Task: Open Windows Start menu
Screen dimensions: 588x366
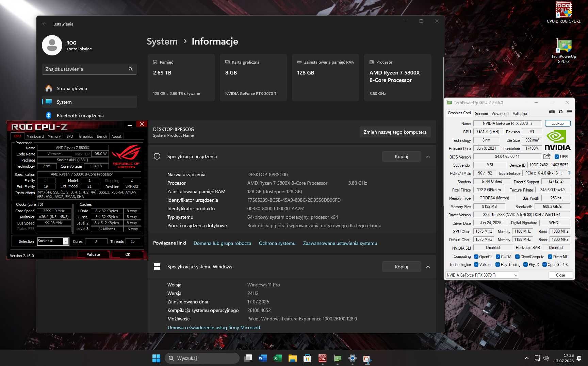Action: click(156, 358)
